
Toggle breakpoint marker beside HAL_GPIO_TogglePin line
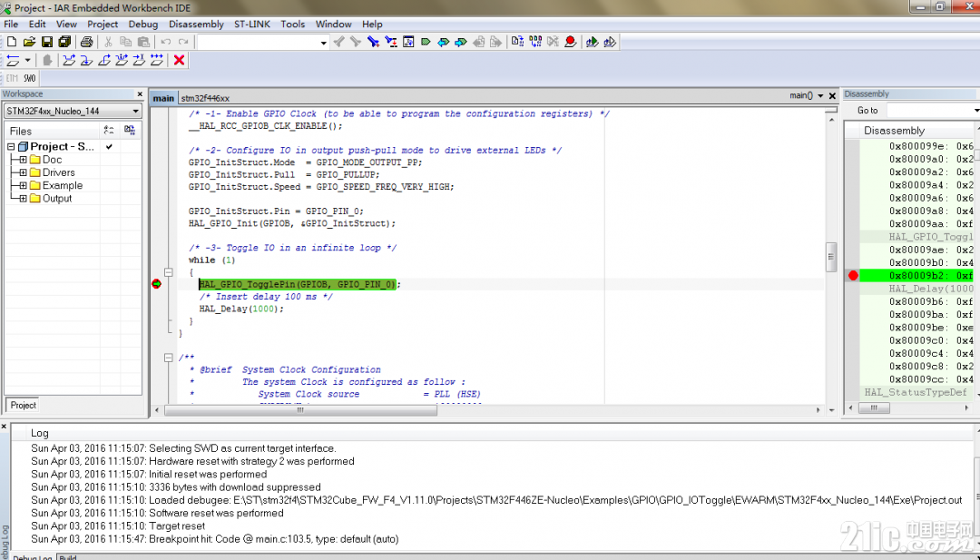coord(156,284)
